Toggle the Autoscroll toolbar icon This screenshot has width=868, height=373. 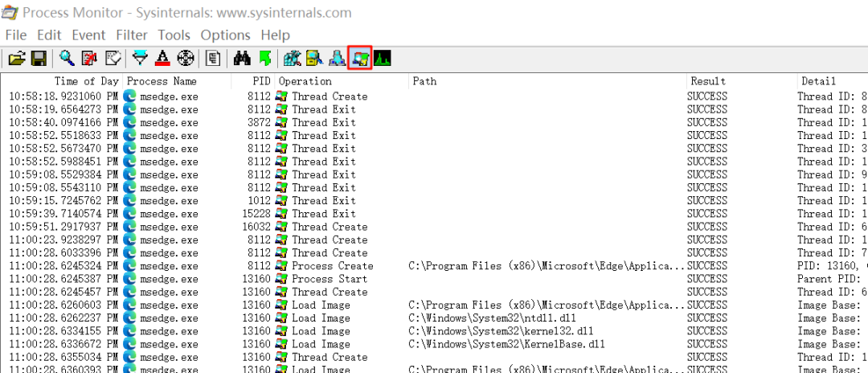89,58
